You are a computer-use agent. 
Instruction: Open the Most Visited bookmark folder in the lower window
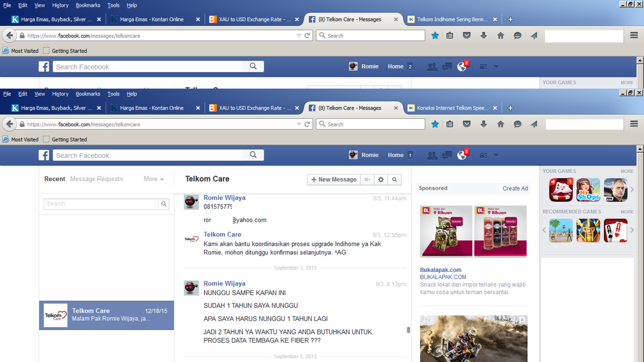coord(21,139)
